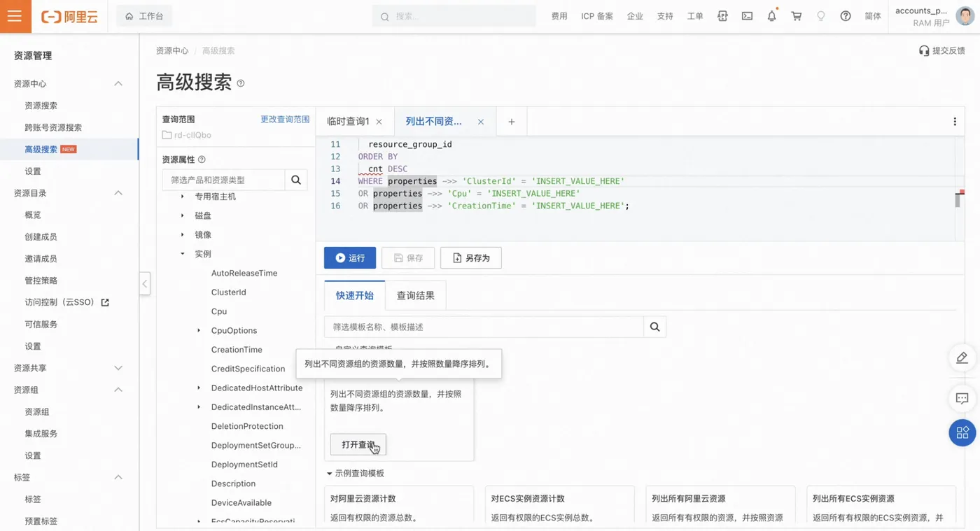980x531 pixels.
Task: Collapse the 实例 tree node
Action: [183, 254]
